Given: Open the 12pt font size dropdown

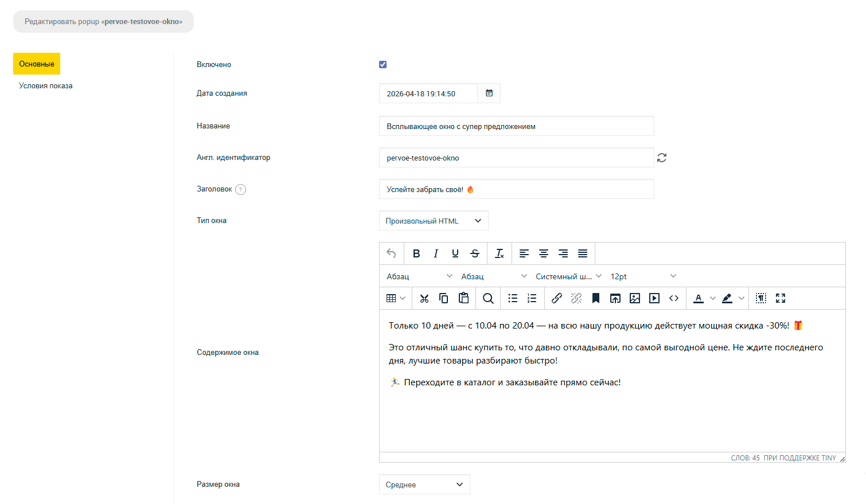Looking at the screenshot, I should pos(643,276).
